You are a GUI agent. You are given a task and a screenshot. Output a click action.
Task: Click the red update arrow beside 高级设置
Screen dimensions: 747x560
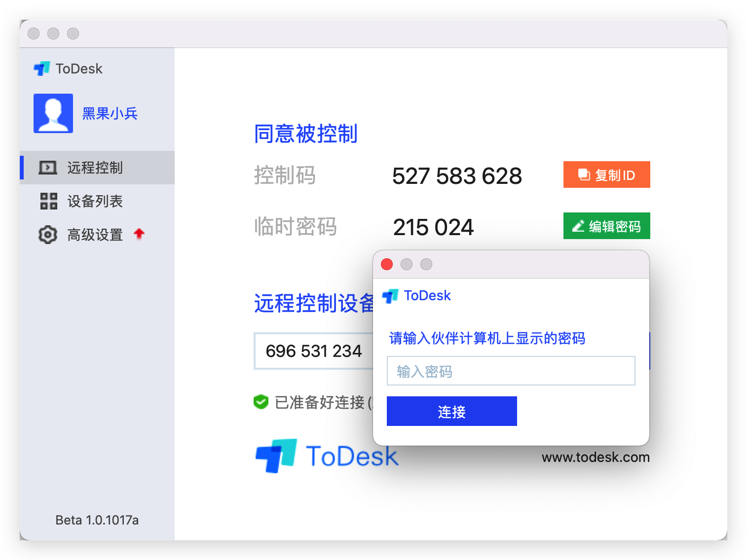click(x=139, y=234)
